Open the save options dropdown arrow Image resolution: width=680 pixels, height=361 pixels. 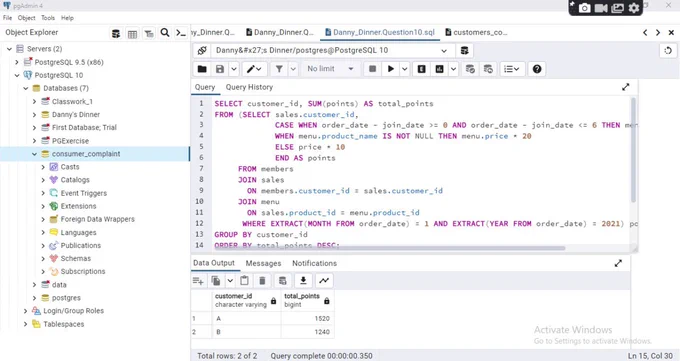click(x=234, y=69)
